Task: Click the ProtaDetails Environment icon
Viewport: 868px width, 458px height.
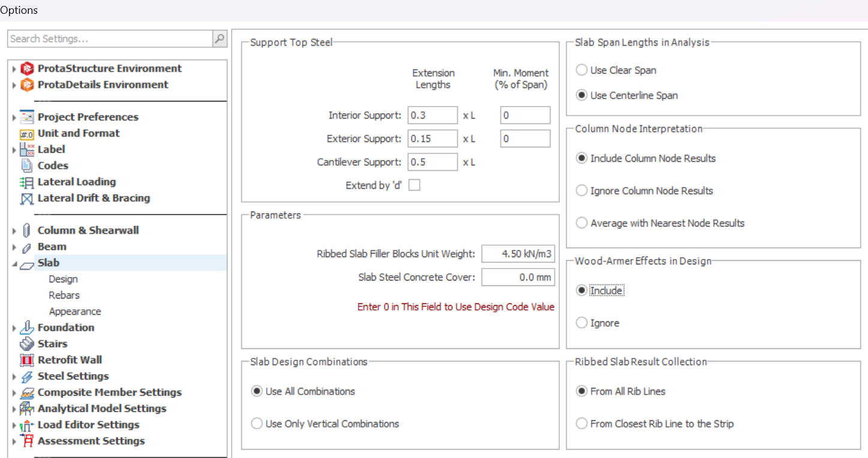Action: (27, 85)
